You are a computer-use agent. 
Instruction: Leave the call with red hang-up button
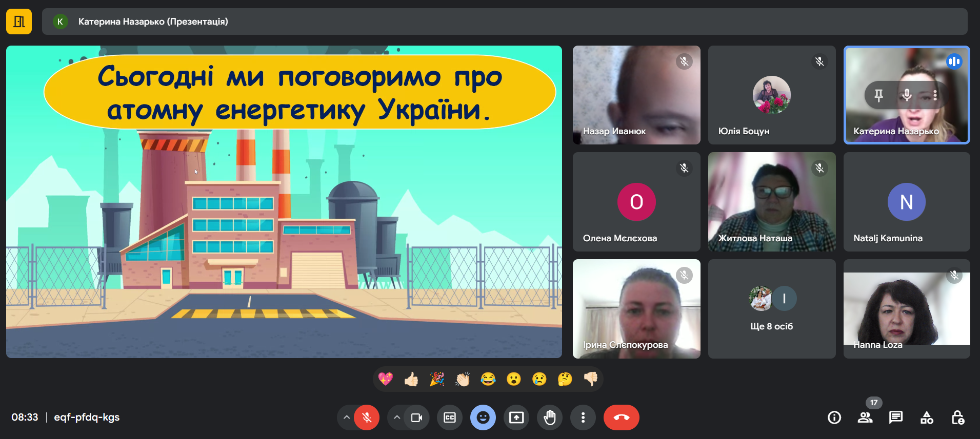click(x=621, y=418)
